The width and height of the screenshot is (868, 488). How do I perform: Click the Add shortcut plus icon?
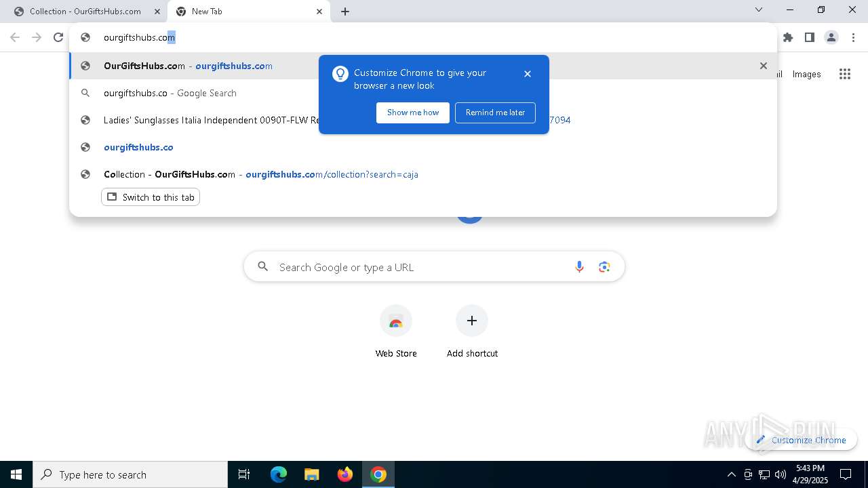pos(472,321)
